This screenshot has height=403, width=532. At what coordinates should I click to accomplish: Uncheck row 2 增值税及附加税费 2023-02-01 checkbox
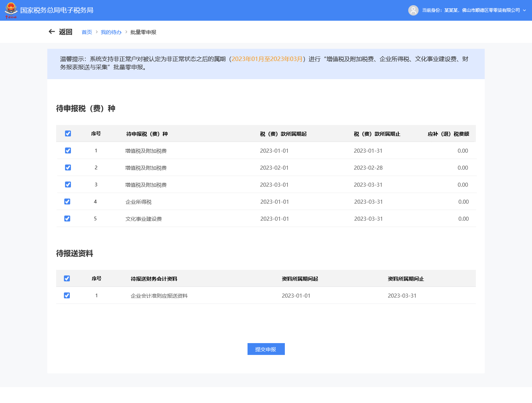coord(68,167)
